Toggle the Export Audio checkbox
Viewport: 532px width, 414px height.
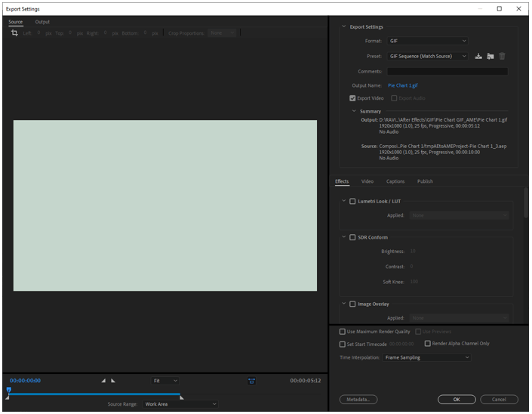coord(394,98)
